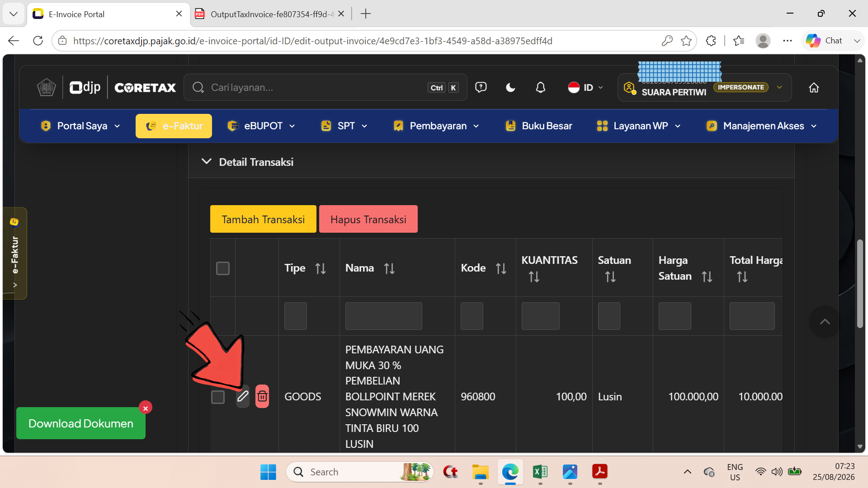Viewport: 868px width, 488px height.
Task: Click the scroll-to-top round arrow button
Action: [825, 322]
